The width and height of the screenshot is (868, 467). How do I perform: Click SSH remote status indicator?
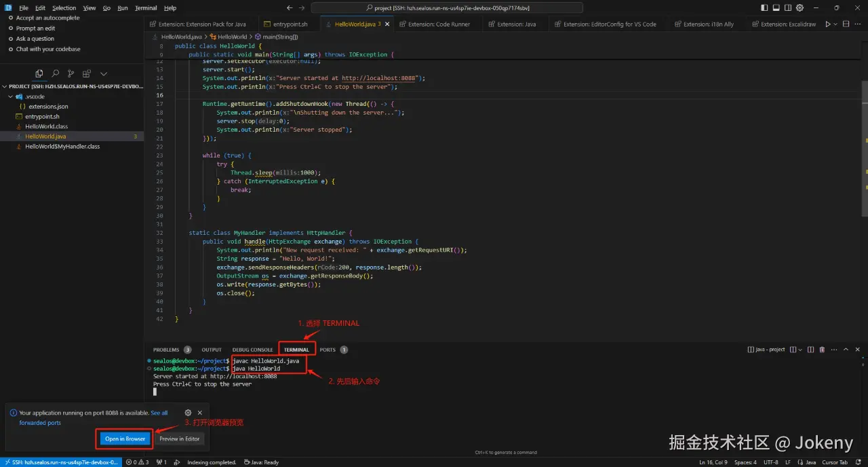61,462
